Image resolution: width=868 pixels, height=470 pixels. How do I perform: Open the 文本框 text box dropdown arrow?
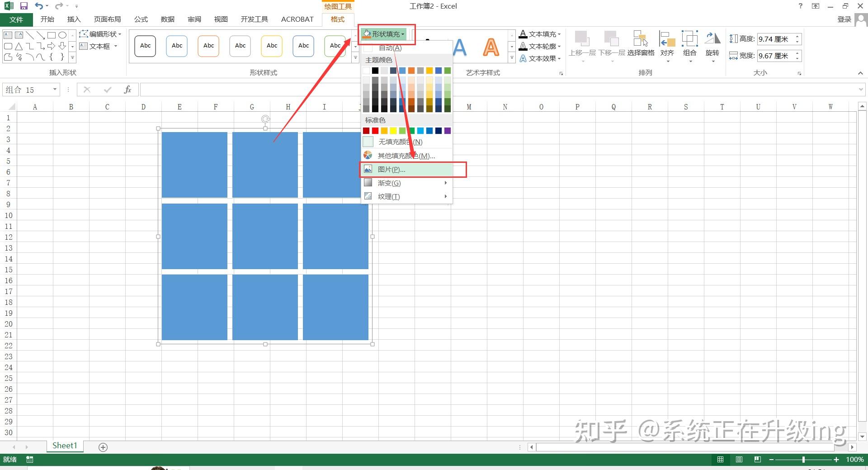coord(116,46)
